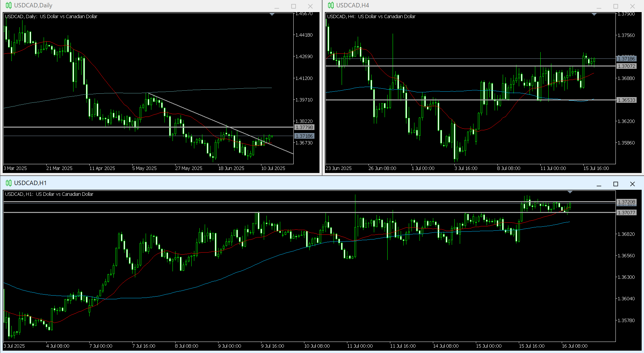Click the 1.36300 price on H1 price scale
Image resolution: width=644 pixels, height=353 pixels.
click(626, 277)
